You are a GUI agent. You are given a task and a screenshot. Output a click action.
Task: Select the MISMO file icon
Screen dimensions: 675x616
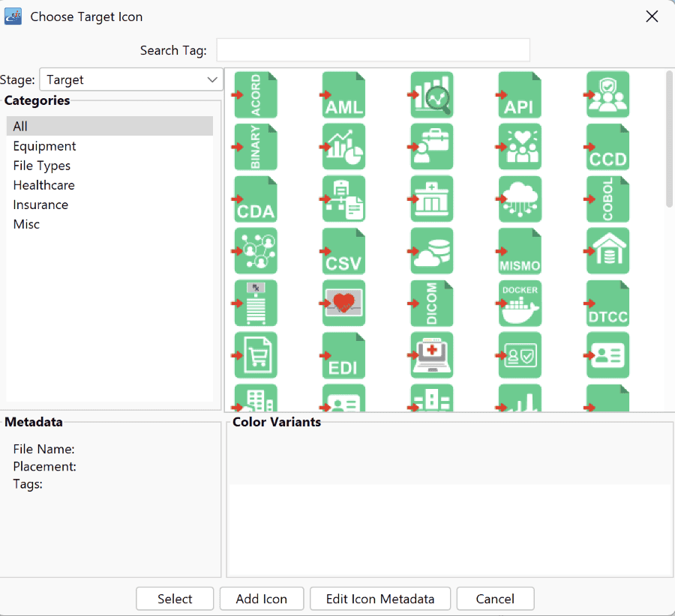[x=520, y=251]
